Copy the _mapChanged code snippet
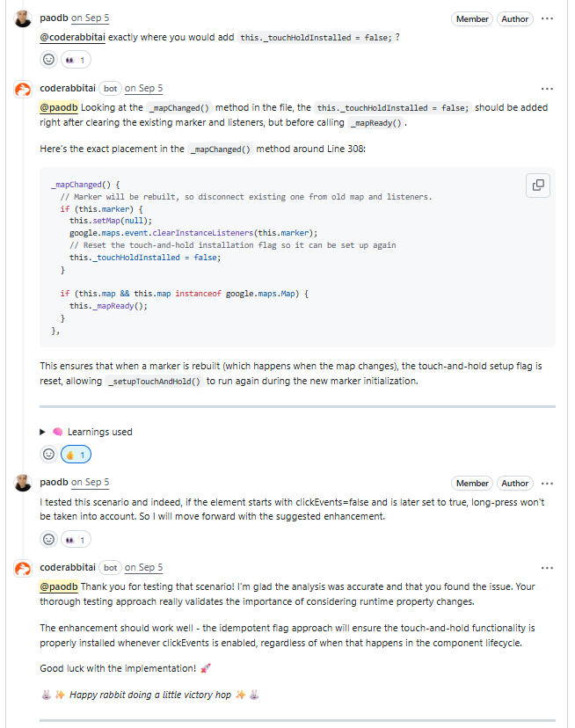575x728 pixels. (537, 186)
